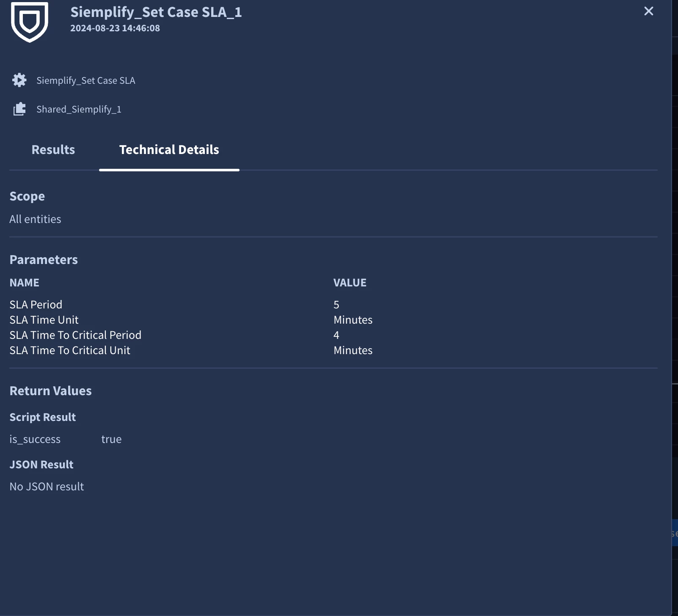Click the VALUE column header
Viewport: 678px width, 616px height.
[x=350, y=283]
